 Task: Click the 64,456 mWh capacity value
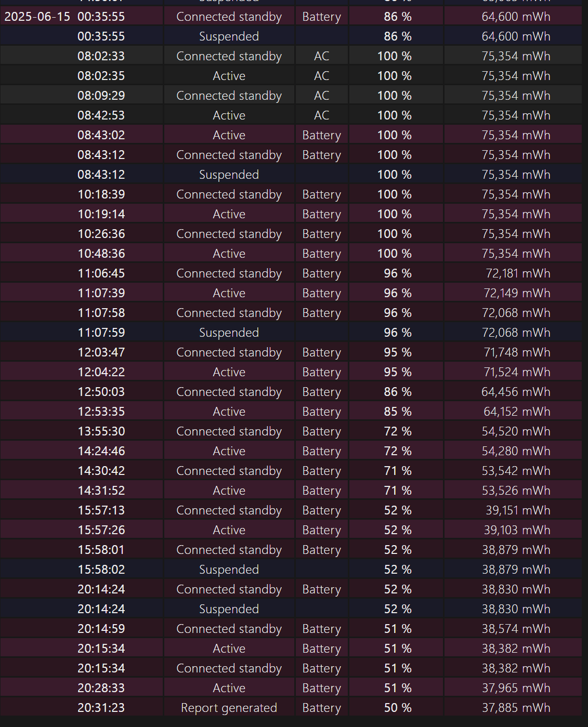pos(515,392)
